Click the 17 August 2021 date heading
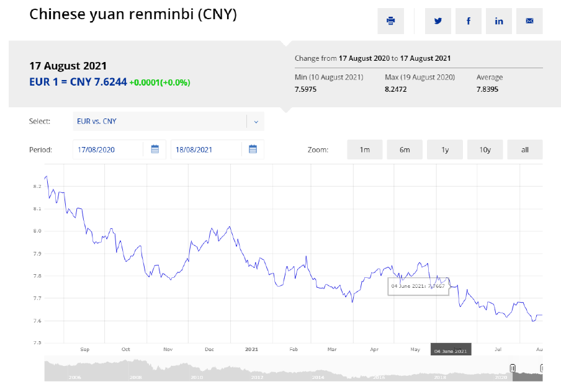The image size is (561, 392). (68, 66)
